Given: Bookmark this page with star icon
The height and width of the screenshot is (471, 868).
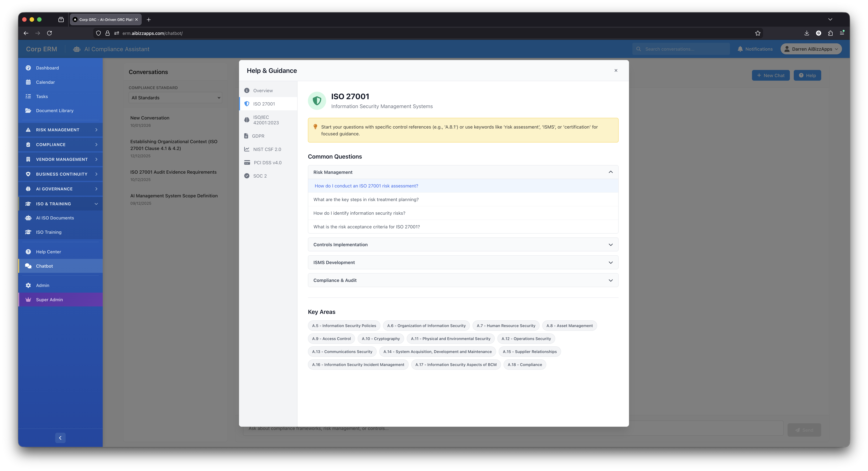Looking at the screenshot, I should [758, 33].
